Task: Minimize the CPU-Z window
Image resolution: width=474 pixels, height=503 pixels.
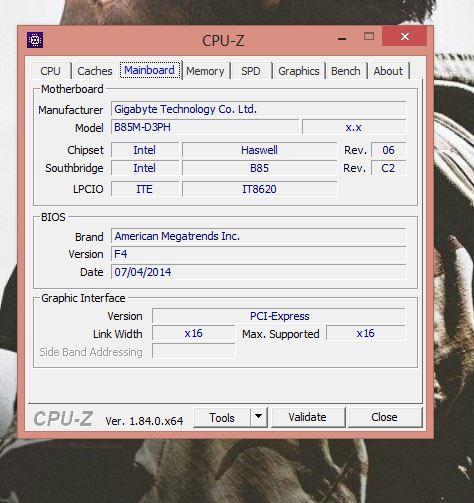Action: 342,37
